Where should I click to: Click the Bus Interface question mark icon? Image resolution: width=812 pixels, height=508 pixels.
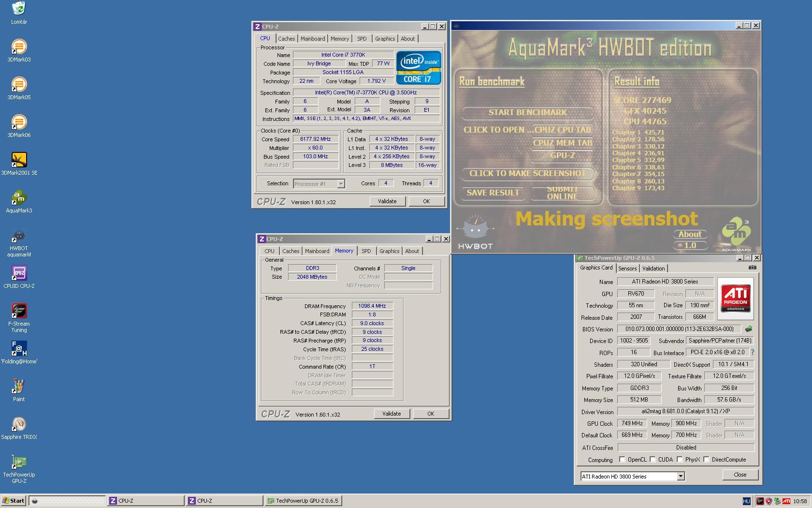(753, 352)
